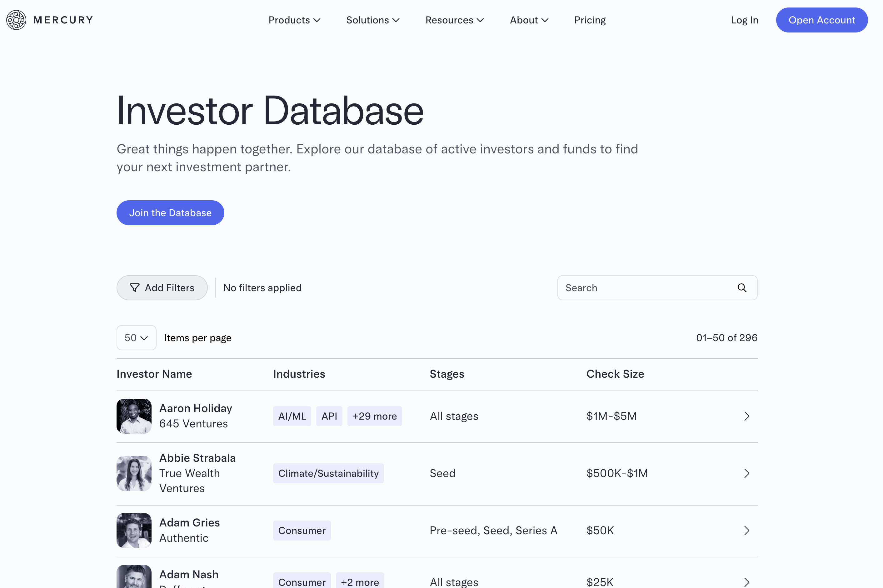Open Adam Nash row chevron
The image size is (883, 588).
pyautogui.click(x=746, y=582)
